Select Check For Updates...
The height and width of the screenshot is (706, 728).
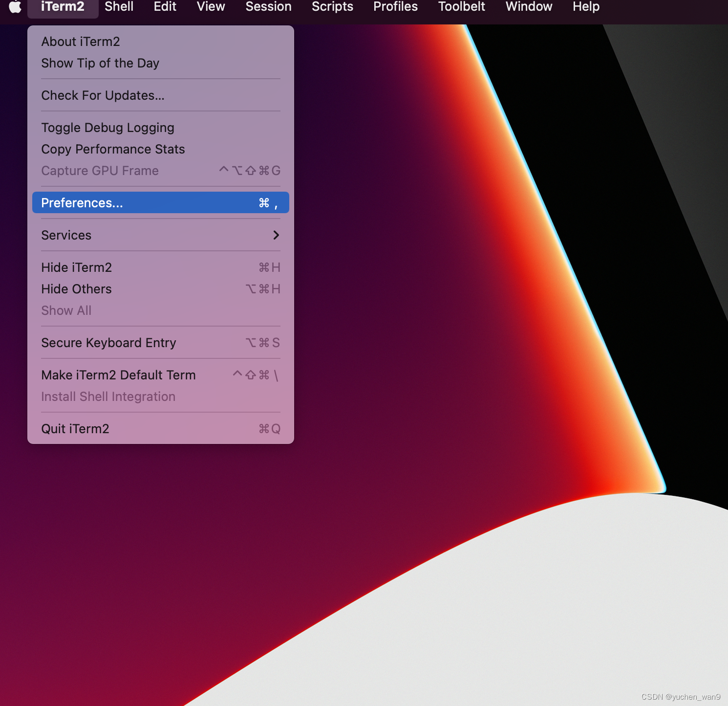pos(161,95)
